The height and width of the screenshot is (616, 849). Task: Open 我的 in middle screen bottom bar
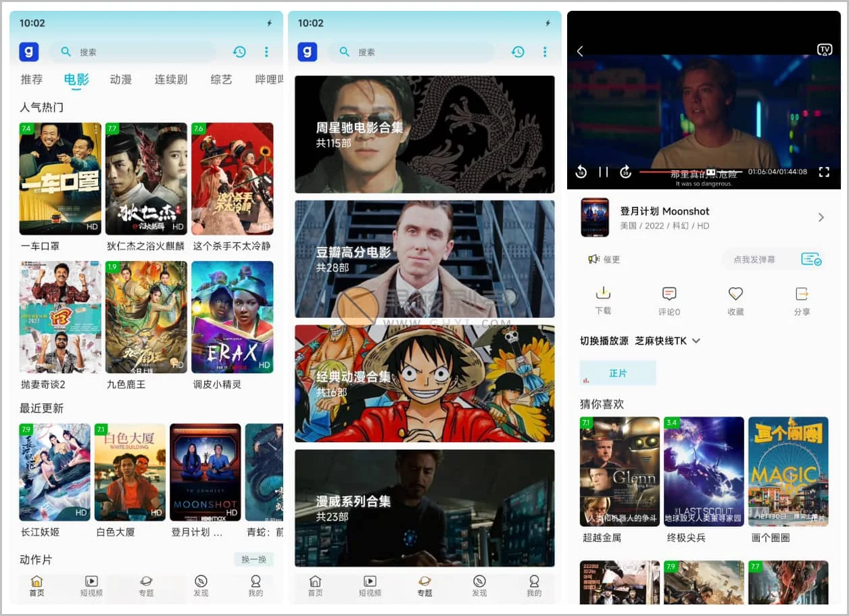click(534, 586)
